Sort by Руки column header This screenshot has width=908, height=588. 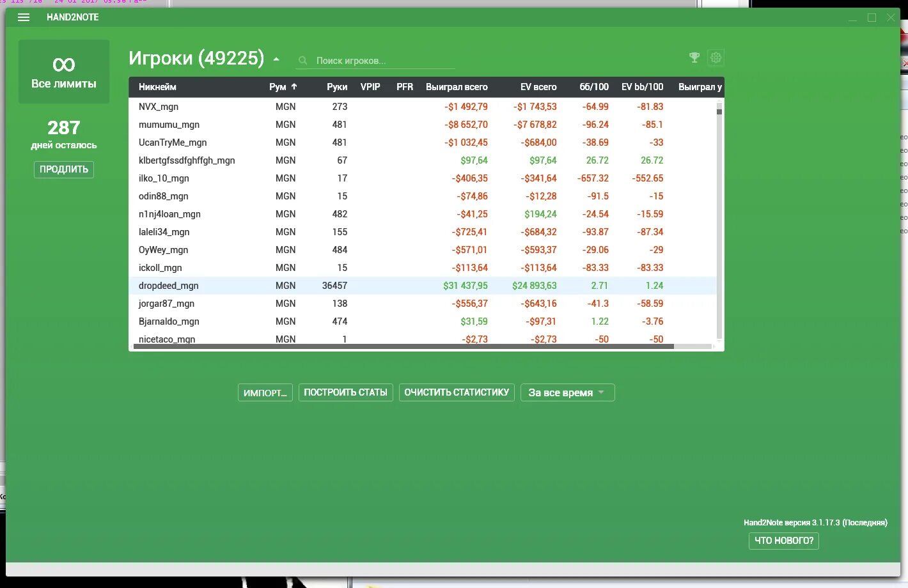(337, 87)
